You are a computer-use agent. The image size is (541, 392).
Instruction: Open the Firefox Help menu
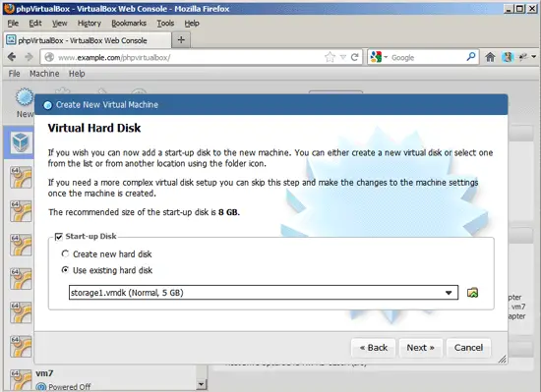(192, 23)
